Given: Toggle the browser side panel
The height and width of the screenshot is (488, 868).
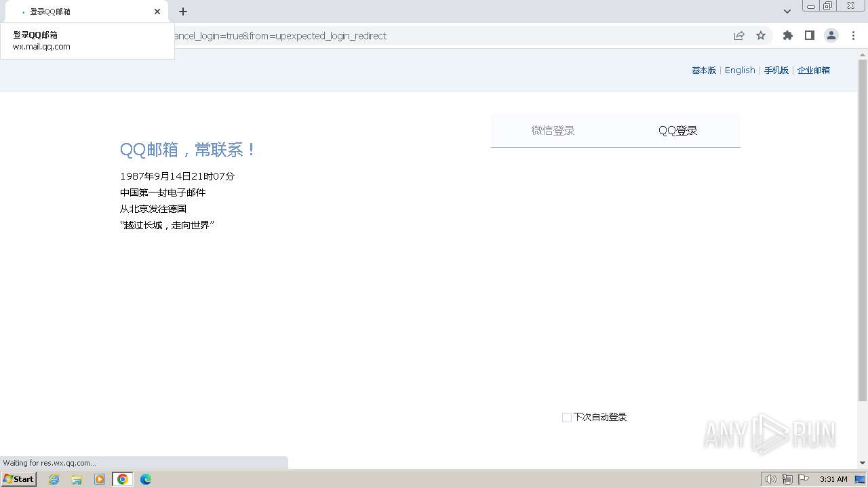Looking at the screenshot, I should tap(809, 36).
